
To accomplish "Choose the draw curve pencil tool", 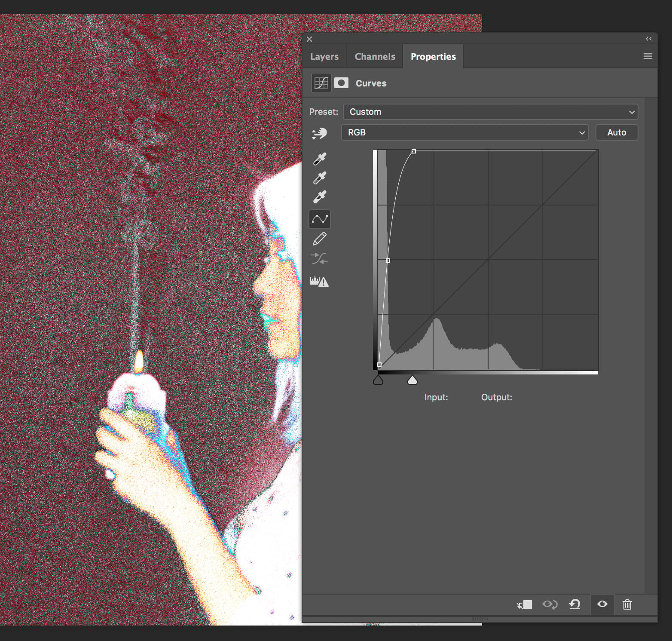I will (320, 239).
